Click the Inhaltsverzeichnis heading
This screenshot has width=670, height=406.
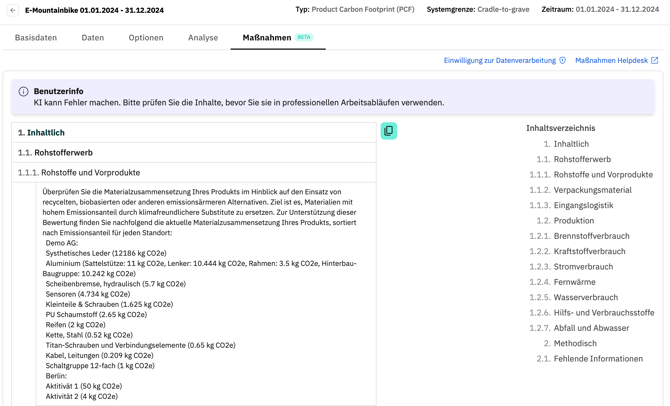(x=561, y=128)
